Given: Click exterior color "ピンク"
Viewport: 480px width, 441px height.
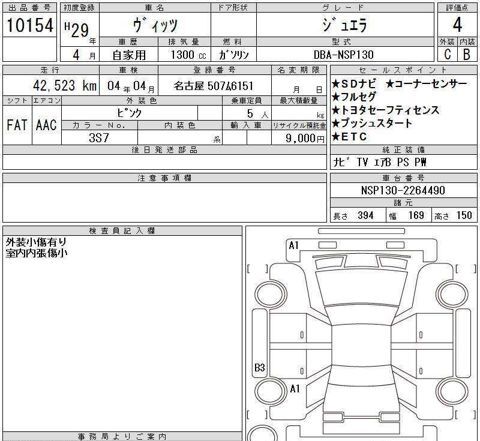Looking at the screenshot, I should [130, 113].
